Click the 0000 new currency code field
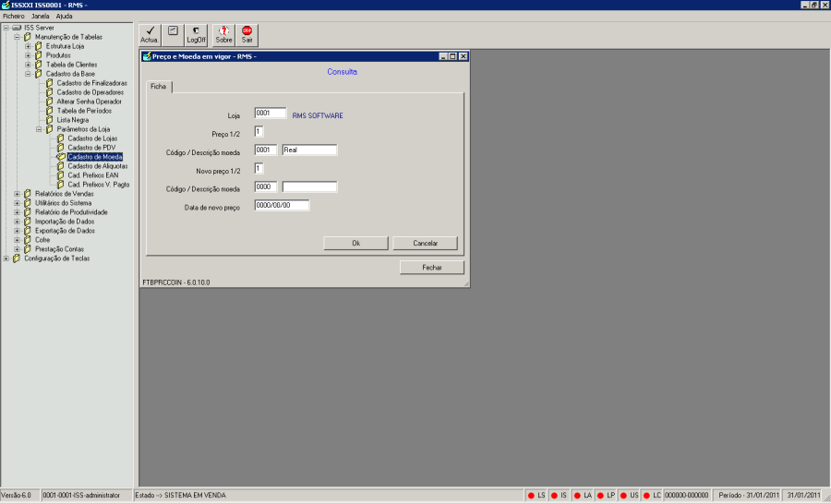 coord(266,186)
